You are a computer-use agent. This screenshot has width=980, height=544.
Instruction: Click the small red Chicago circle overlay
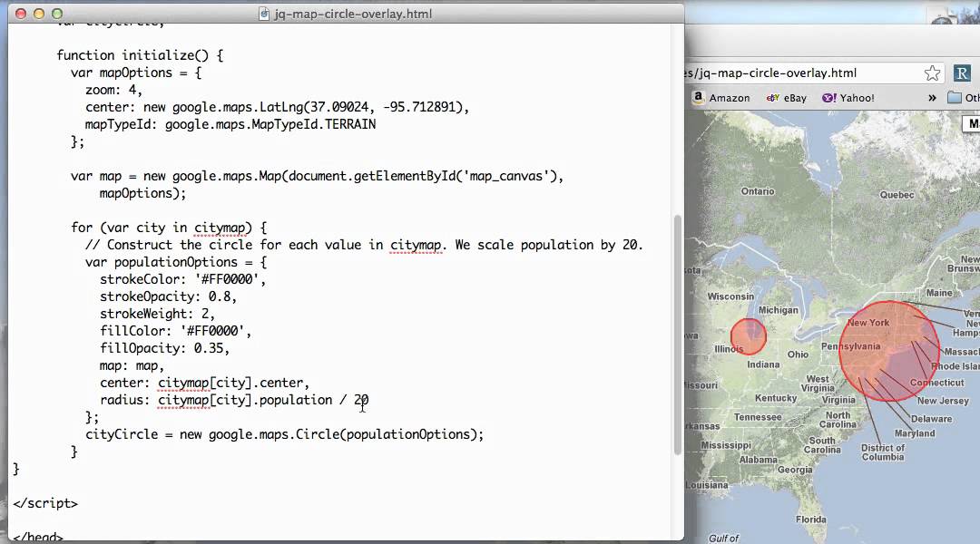point(748,336)
